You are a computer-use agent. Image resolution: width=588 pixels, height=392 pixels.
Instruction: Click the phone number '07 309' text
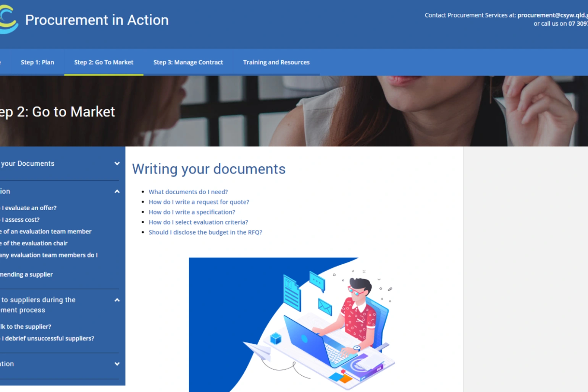tap(578, 24)
